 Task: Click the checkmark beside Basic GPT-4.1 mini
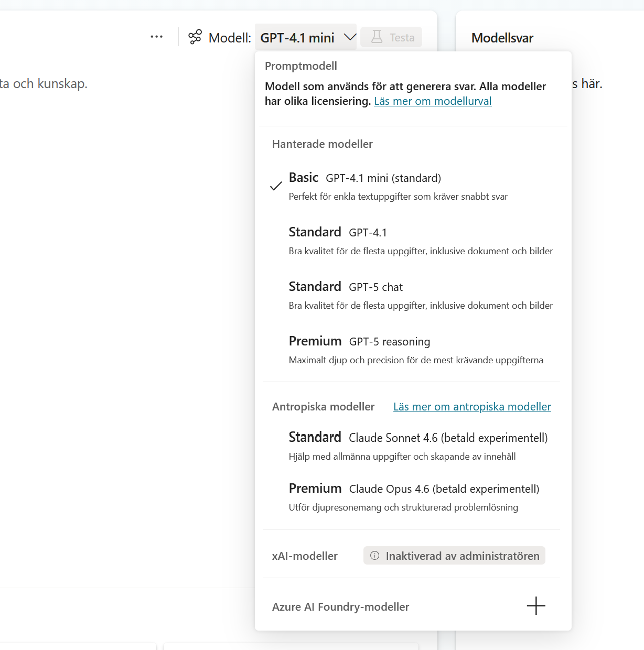tap(276, 186)
